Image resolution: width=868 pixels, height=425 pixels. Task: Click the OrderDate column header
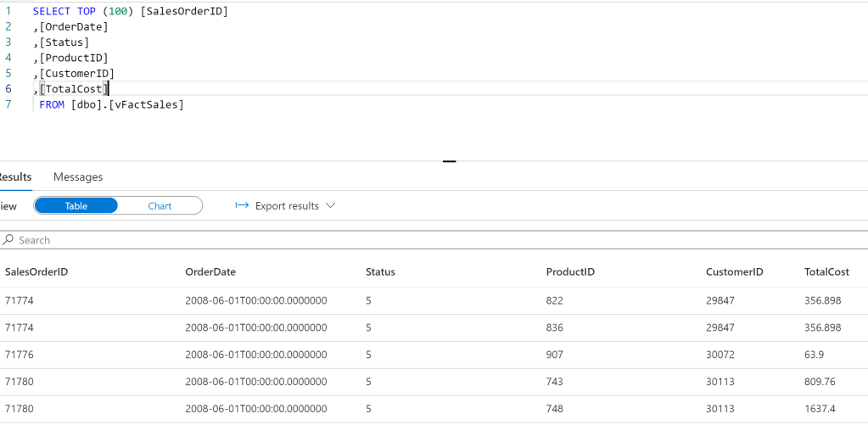tap(210, 272)
